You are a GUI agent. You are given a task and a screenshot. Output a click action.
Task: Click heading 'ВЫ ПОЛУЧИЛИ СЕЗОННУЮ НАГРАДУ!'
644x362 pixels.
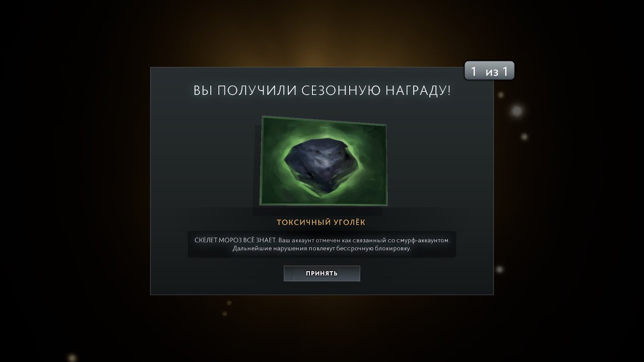pyautogui.click(x=322, y=91)
